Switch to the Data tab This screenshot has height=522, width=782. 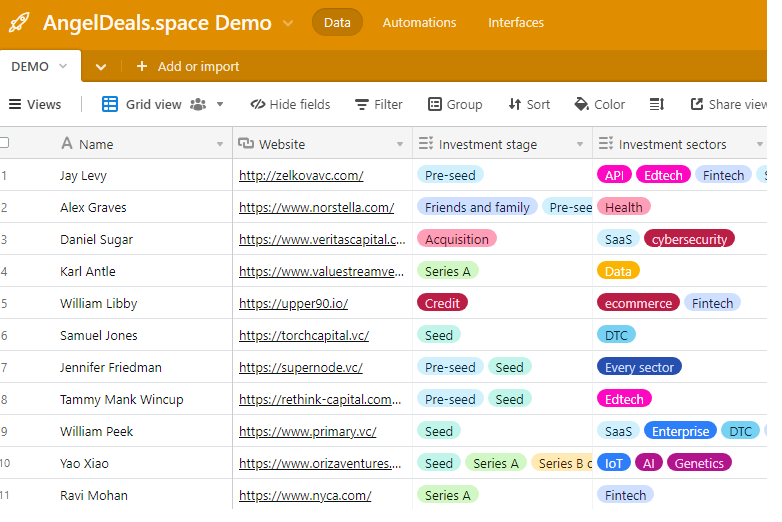pyautogui.click(x=337, y=22)
